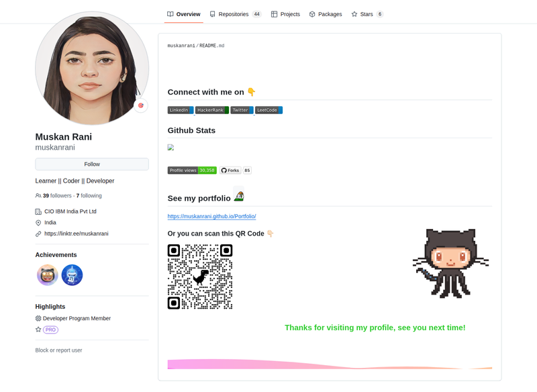Screen dimensions: 537x392
Task: Click the LeetCode badge
Action: pos(269,110)
